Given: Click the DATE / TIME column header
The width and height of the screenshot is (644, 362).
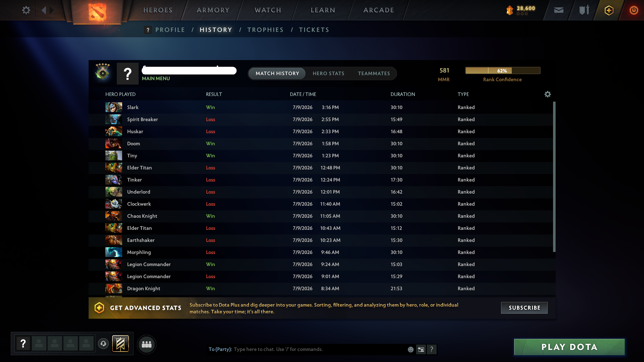Looking at the screenshot, I should 303,94.
